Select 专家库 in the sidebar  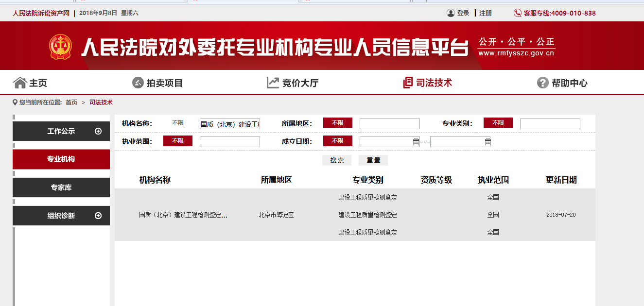61,187
